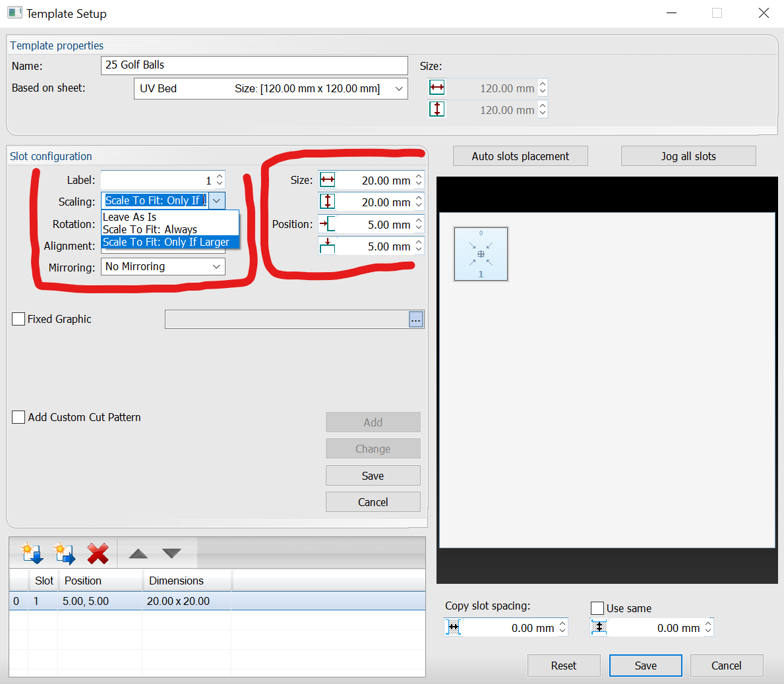
Task: Adjust slot height spinner arrows
Action: [x=419, y=202]
